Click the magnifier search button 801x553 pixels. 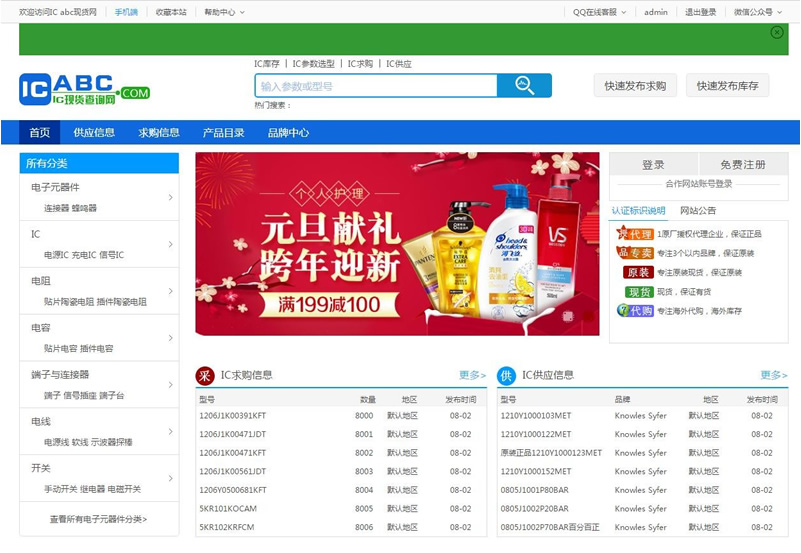(524, 85)
